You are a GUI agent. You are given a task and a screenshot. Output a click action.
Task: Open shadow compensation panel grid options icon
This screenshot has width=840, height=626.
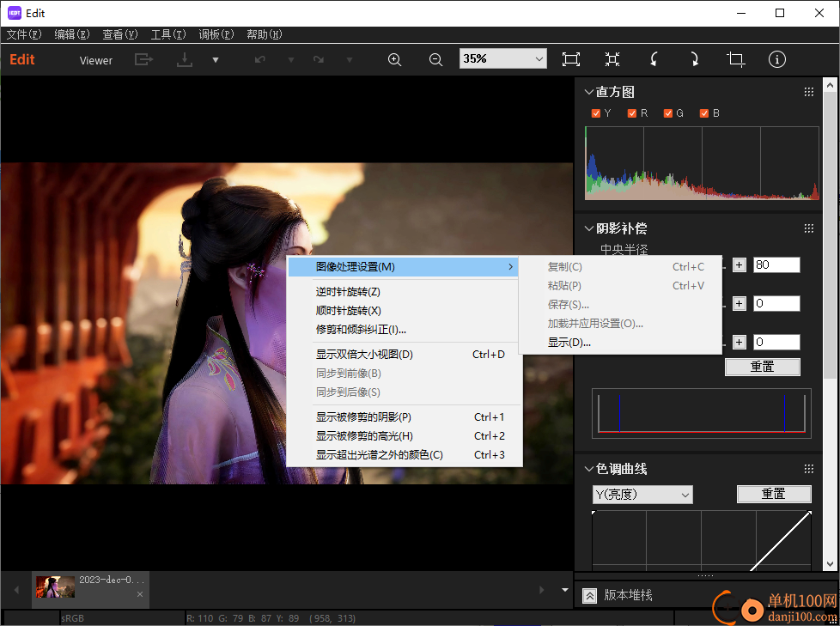tap(809, 228)
